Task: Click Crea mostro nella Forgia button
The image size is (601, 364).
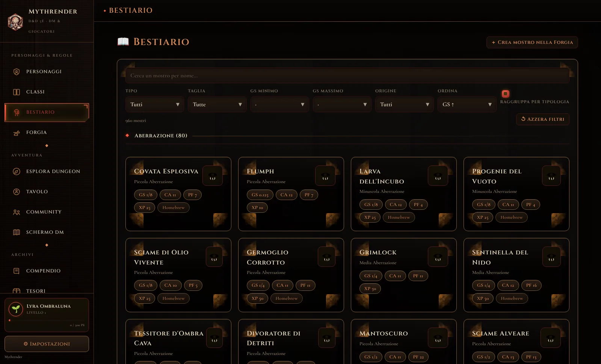Action: point(532,42)
